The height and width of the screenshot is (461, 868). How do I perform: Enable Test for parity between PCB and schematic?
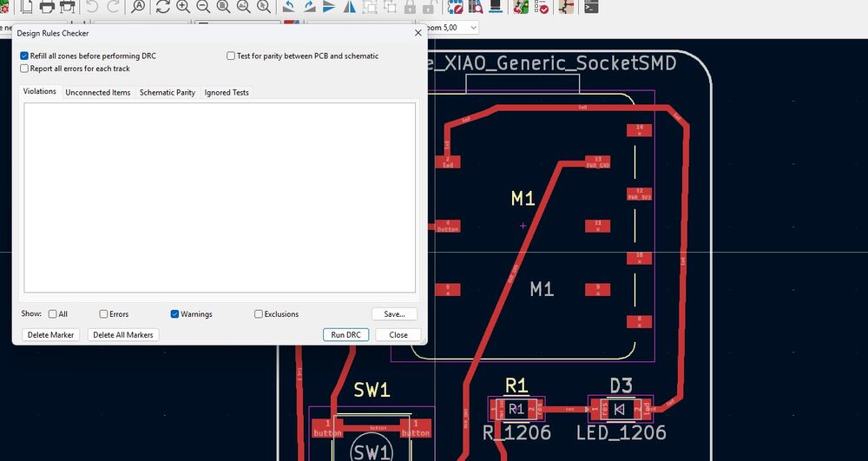(231, 56)
